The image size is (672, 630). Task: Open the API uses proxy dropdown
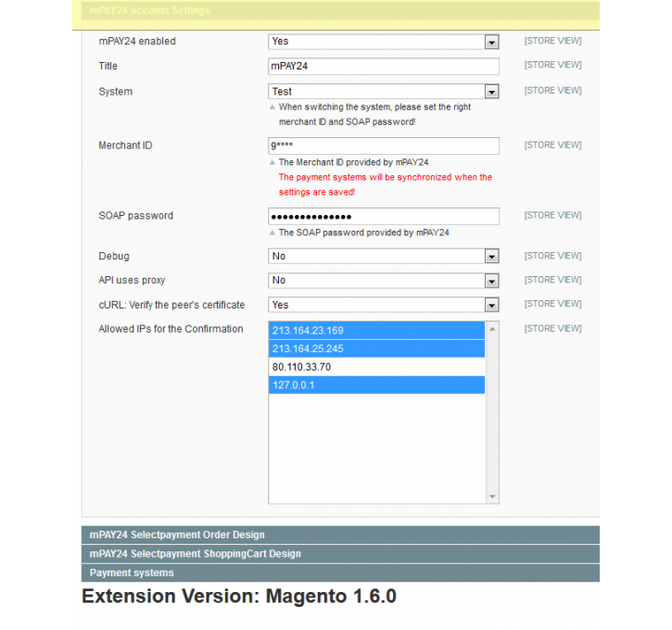tap(383, 281)
